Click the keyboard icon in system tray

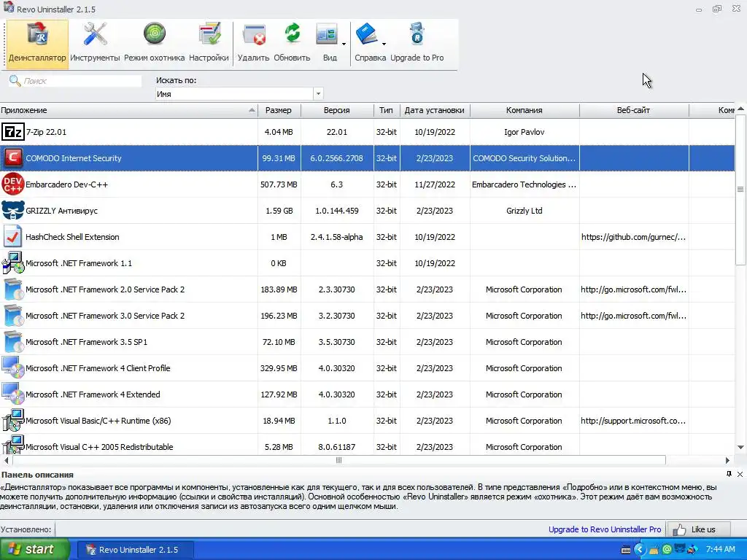pyautogui.click(x=626, y=550)
